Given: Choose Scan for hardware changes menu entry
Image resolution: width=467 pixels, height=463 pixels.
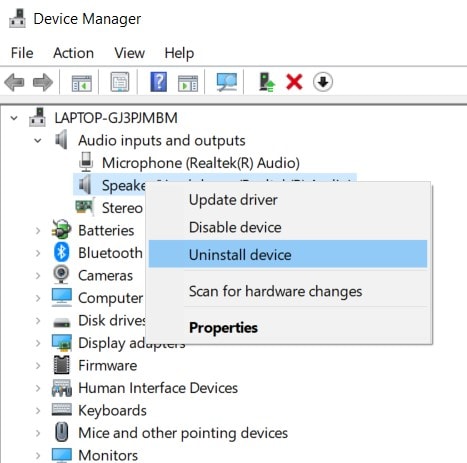Looking at the screenshot, I should click(288, 291).
